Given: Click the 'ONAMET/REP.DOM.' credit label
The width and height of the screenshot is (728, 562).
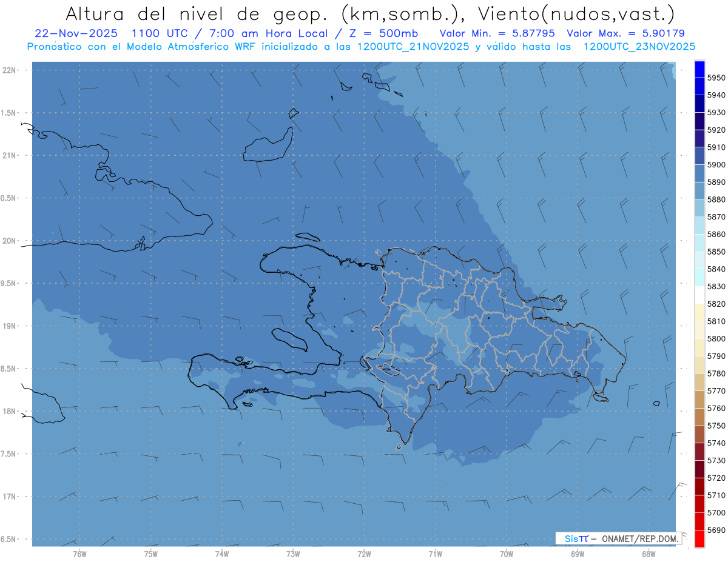Looking at the screenshot, I should [x=639, y=538].
